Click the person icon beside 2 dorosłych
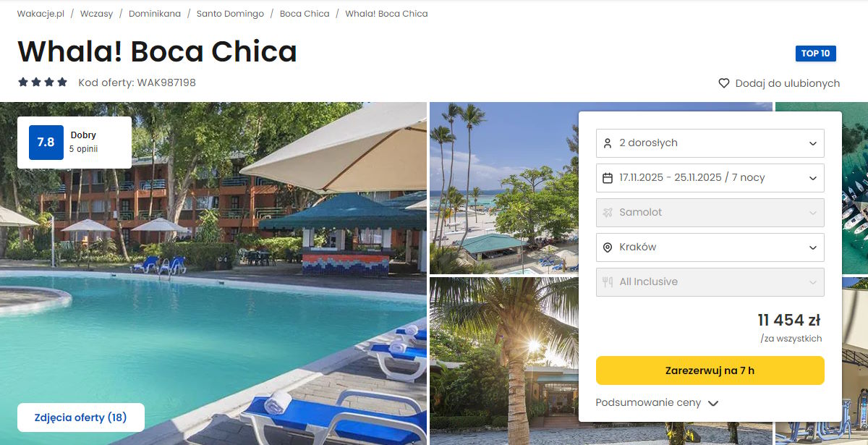 (x=608, y=143)
